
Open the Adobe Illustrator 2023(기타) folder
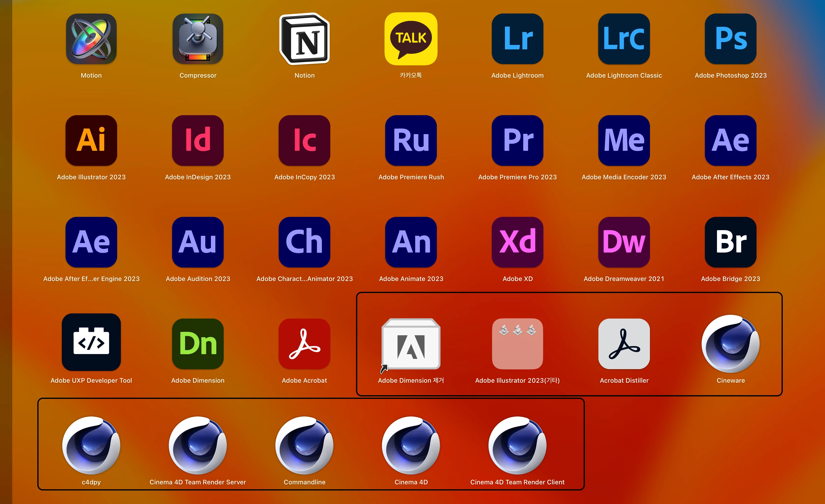pos(517,344)
